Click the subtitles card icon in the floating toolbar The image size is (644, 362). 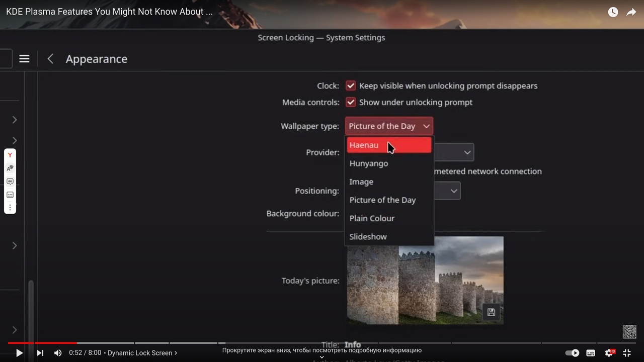pyautogui.click(x=10, y=195)
